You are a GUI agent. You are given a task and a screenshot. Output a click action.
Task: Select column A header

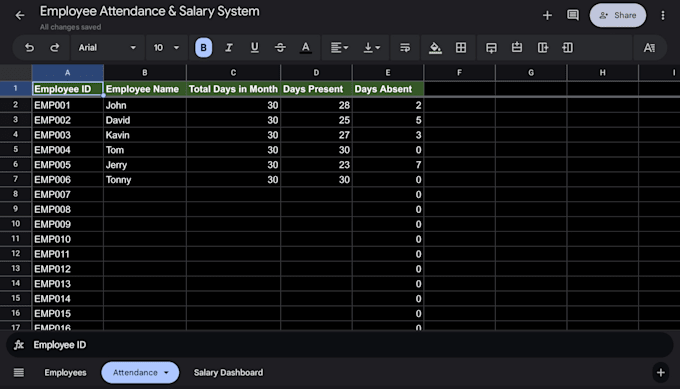click(x=68, y=73)
